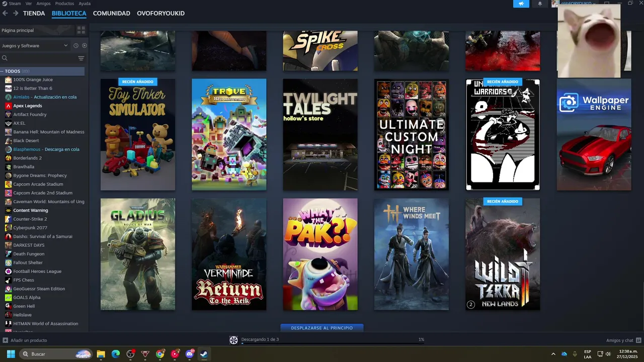Click the Artifact Foundry game icon
644x362 pixels.
[x=8, y=115]
